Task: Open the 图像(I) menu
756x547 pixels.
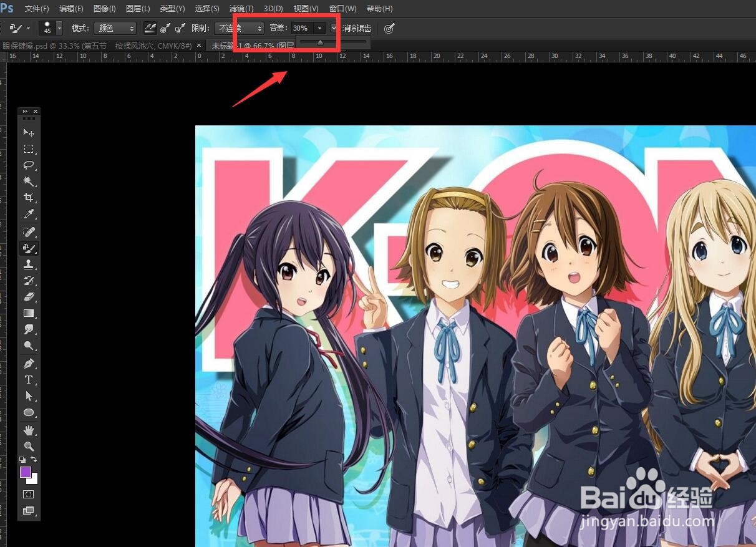Action: tap(105, 9)
